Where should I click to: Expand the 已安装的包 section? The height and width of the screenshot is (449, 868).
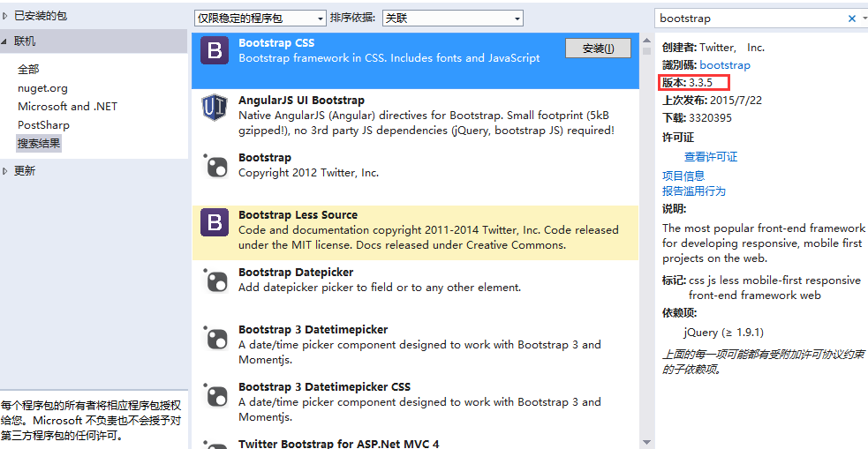pyautogui.click(x=6, y=16)
